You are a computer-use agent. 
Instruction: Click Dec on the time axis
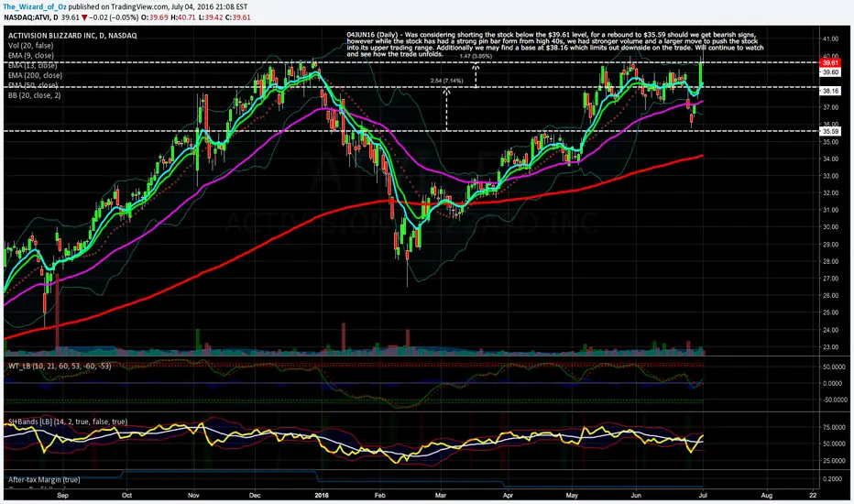click(255, 495)
